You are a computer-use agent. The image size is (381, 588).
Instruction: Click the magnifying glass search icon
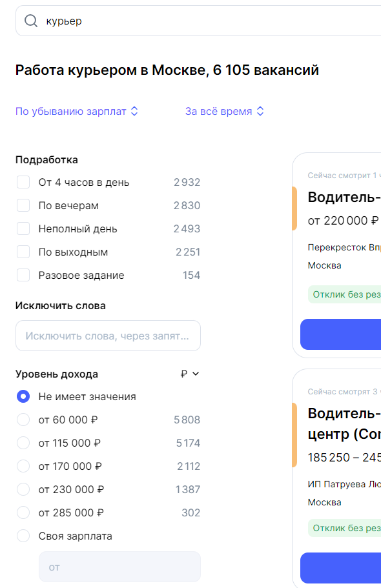click(31, 21)
